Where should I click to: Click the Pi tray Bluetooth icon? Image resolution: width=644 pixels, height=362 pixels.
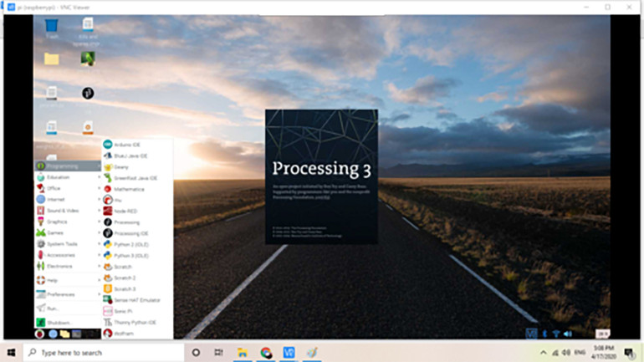pyautogui.click(x=545, y=334)
